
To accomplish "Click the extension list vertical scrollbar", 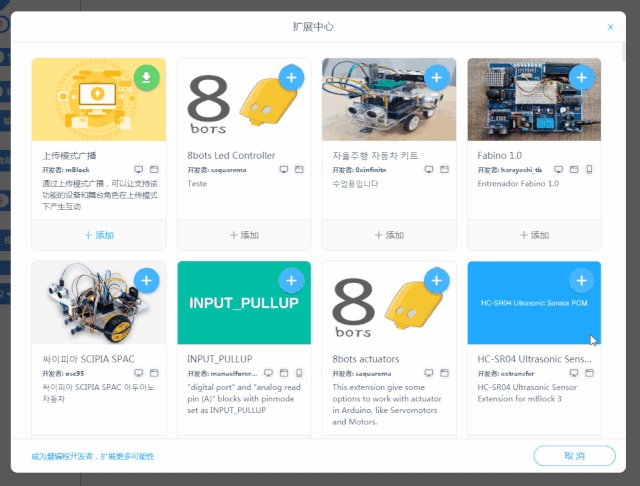I will point(623,52).
